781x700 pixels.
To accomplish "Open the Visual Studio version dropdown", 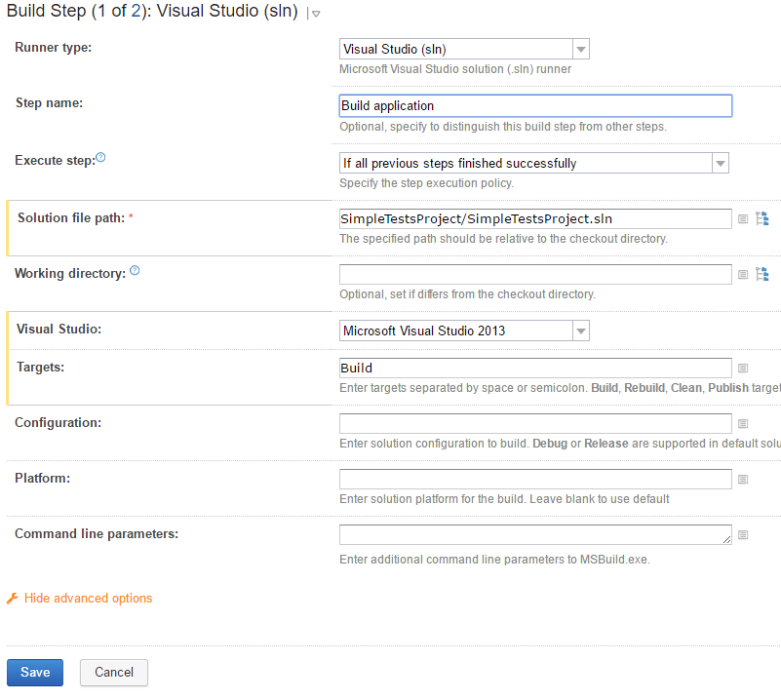I will click(464, 331).
